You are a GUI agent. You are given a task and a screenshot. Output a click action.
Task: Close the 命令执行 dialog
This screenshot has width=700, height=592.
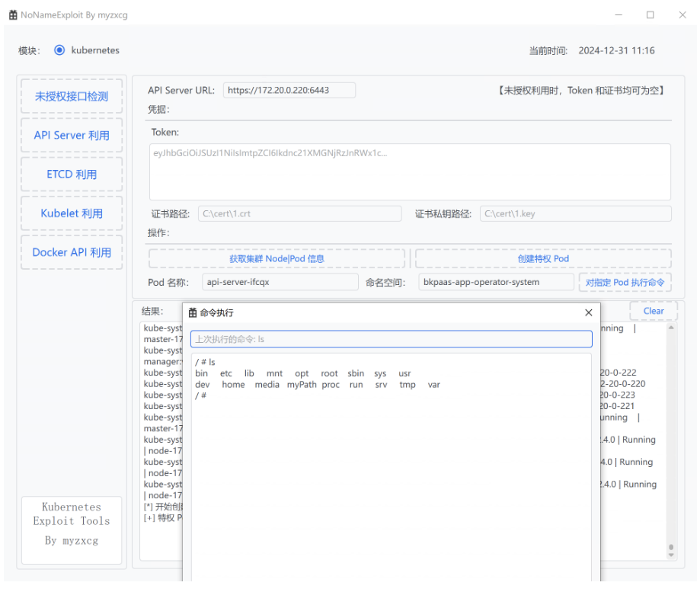pos(588,312)
